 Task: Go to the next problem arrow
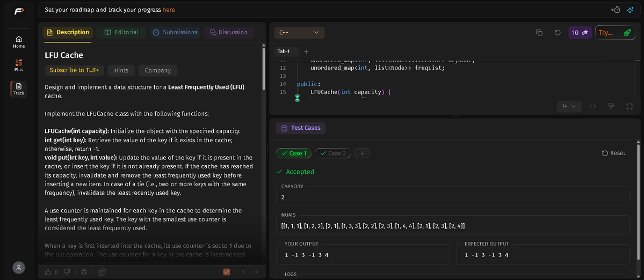256,272
